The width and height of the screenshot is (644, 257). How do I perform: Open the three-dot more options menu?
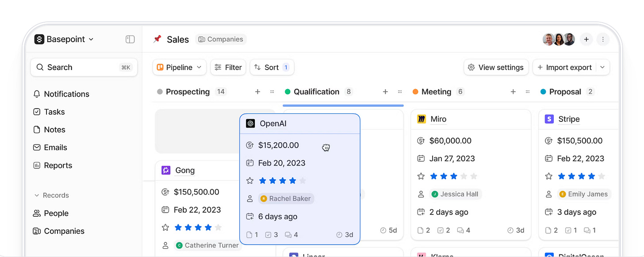(x=603, y=39)
